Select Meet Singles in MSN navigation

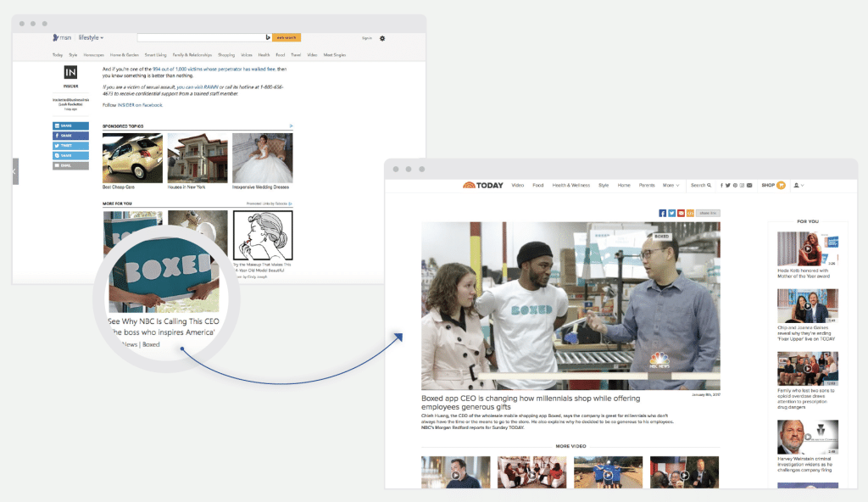tap(334, 55)
